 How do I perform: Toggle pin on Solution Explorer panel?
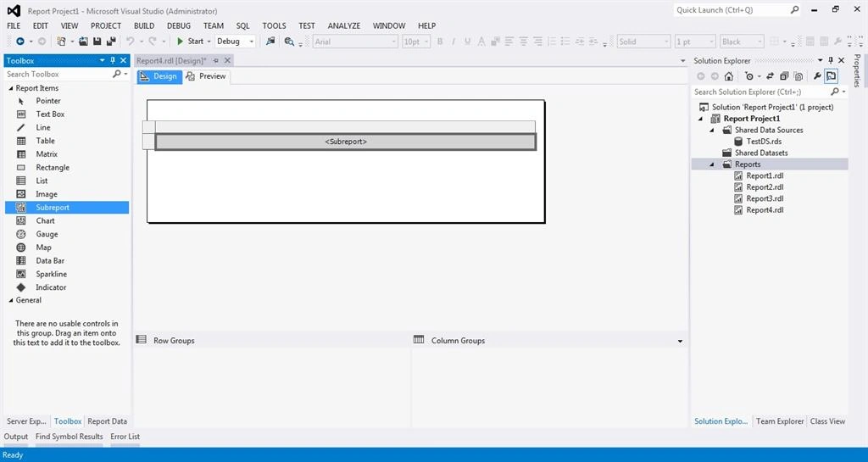pos(831,60)
